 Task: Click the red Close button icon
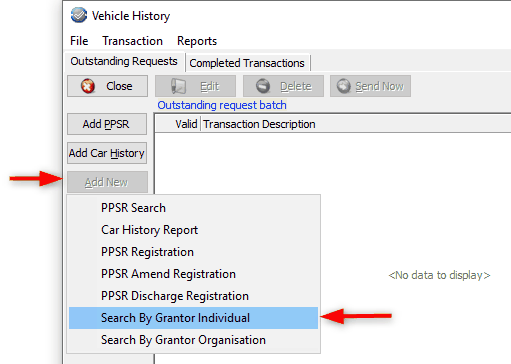point(88,86)
